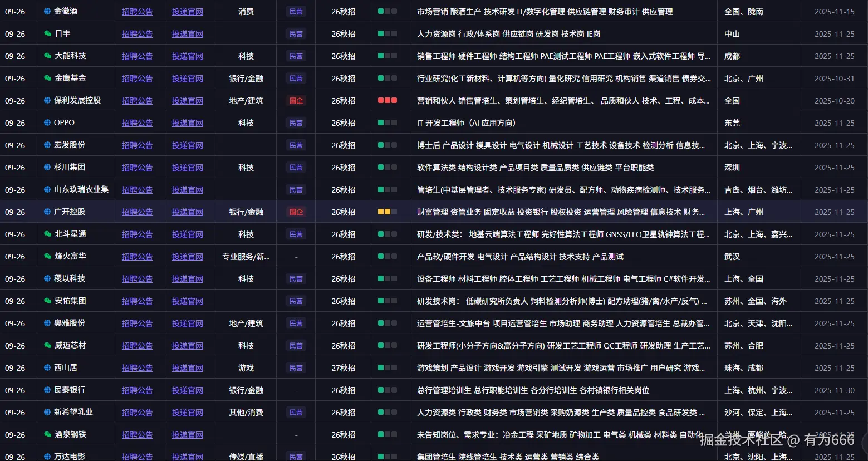
Task: Click the WeChat icon beside 威迈芯材
Action: (48, 345)
